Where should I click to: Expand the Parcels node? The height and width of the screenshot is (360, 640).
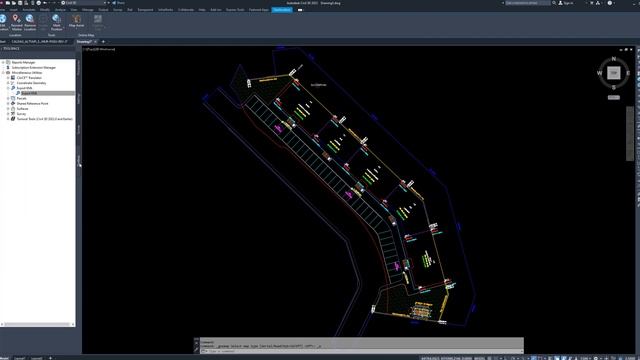click(8, 98)
